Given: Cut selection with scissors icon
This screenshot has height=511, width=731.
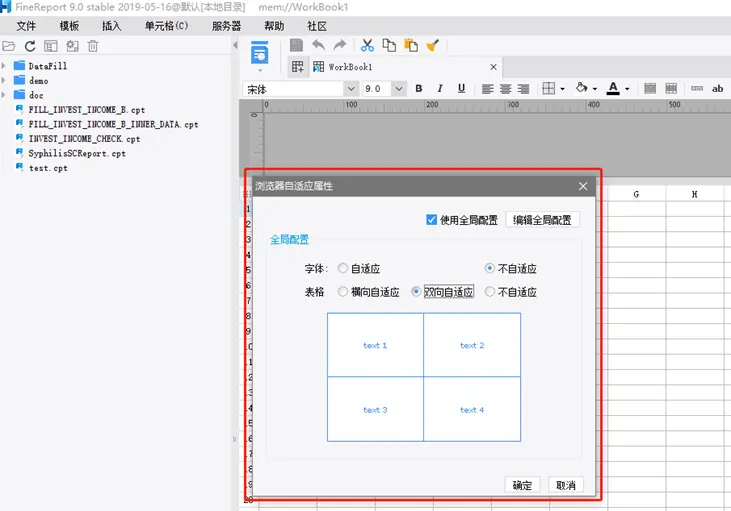Looking at the screenshot, I should coord(367,45).
